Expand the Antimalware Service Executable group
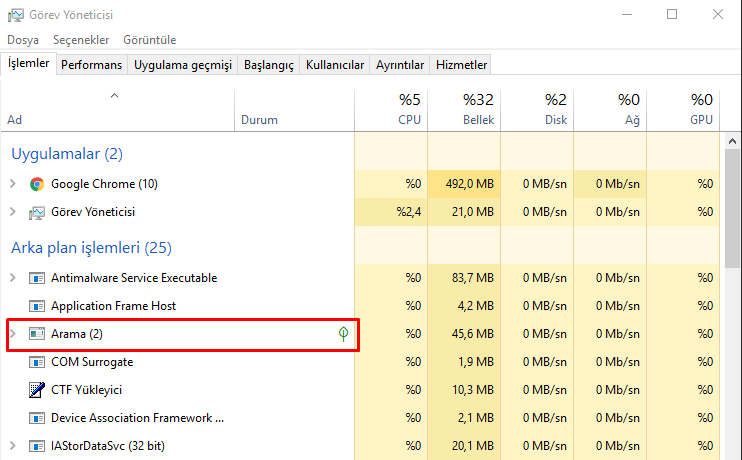This screenshot has height=460, width=742. tap(12, 278)
